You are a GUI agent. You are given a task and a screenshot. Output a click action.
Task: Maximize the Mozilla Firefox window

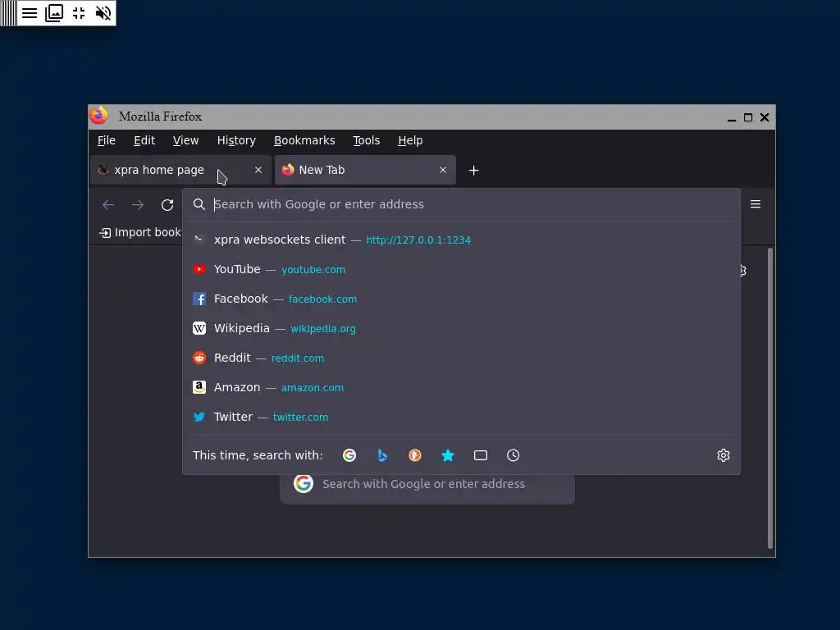pyautogui.click(x=748, y=117)
